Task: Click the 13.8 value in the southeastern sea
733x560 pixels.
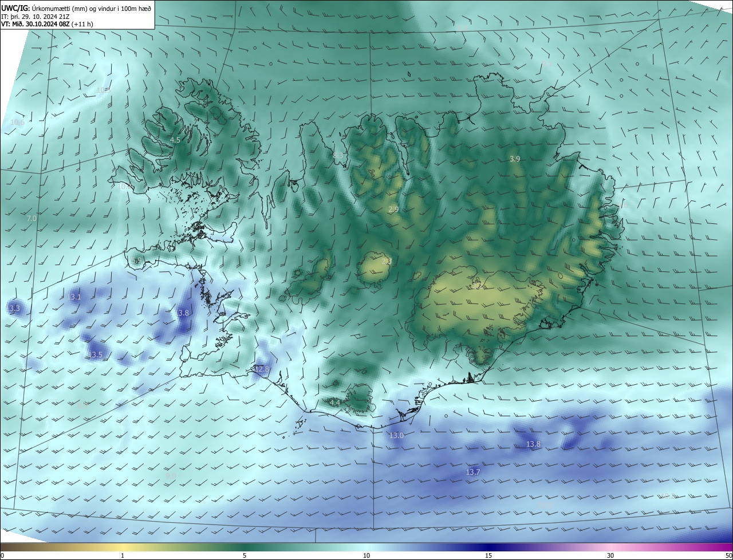Action: click(533, 444)
